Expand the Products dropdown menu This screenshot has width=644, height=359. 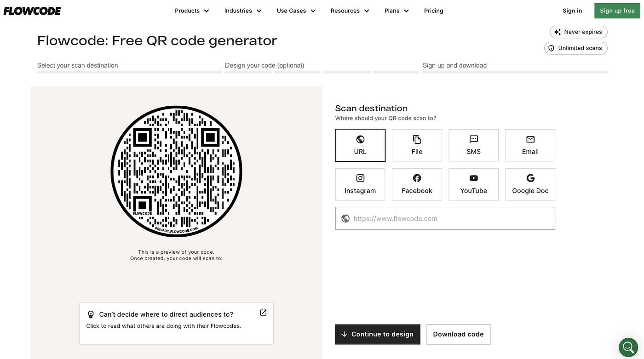pos(191,11)
